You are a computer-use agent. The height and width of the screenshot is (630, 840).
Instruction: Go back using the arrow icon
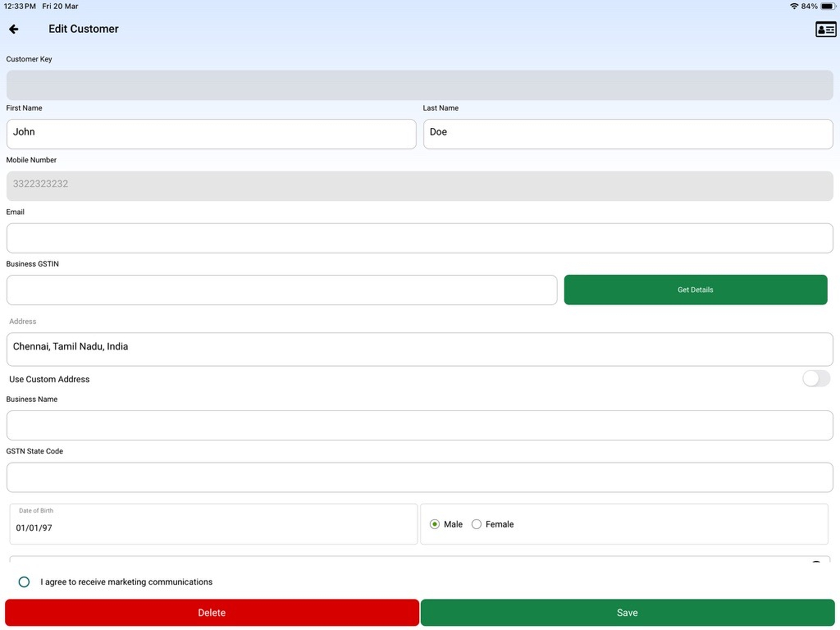coord(14,29)
